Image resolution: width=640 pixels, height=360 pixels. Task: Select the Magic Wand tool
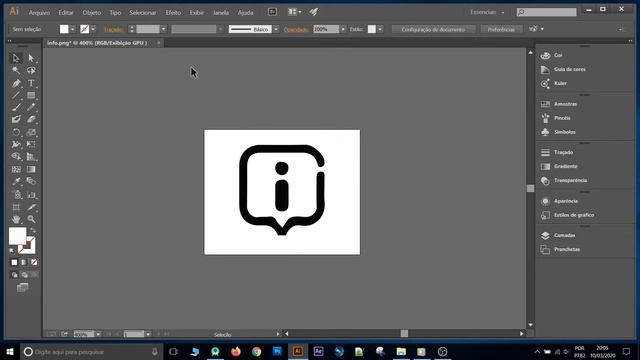click(16, 70)
